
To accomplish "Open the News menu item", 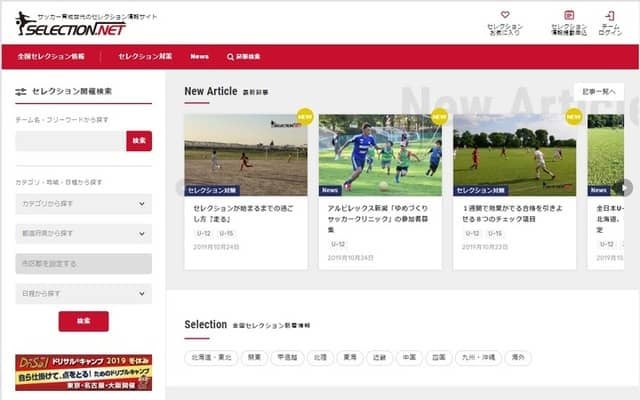I will tap(200, 56).
